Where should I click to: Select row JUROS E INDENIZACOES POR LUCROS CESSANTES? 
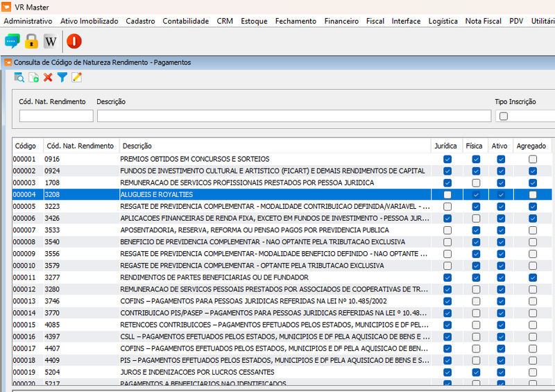pyautogui.click(x=282, y=372)
